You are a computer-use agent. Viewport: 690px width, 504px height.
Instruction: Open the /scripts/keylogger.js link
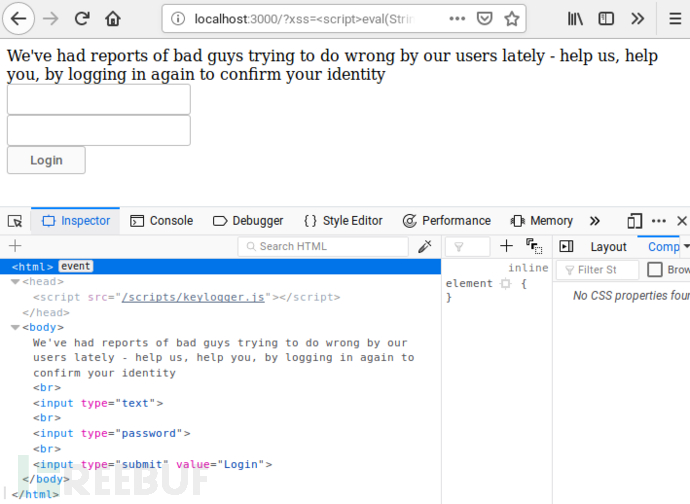coord(193,297)
